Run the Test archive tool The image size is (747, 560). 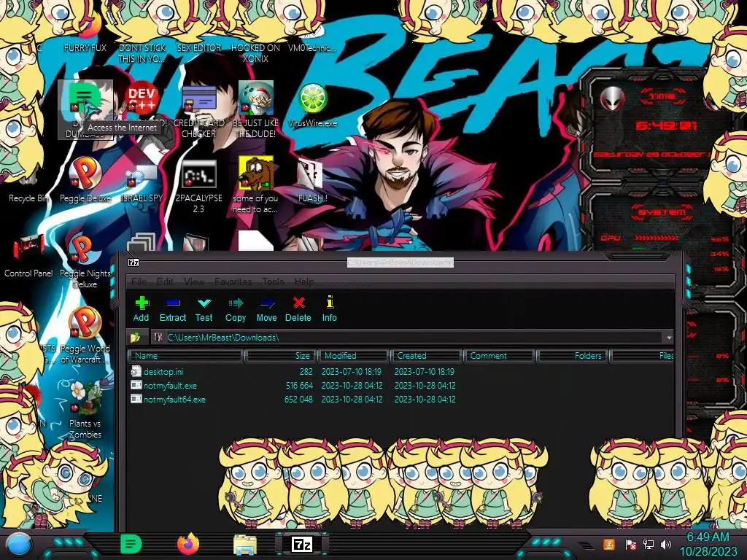[204, 308]
